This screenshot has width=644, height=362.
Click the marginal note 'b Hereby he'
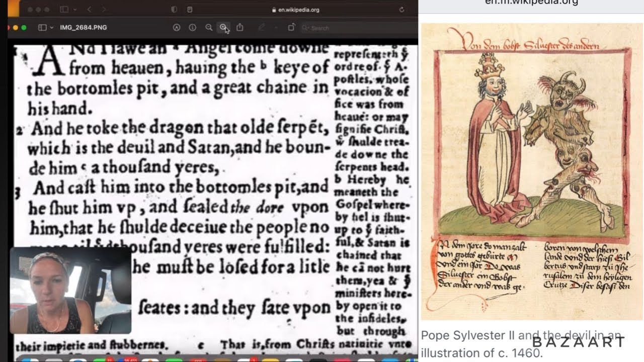click(x=372, y=180)
